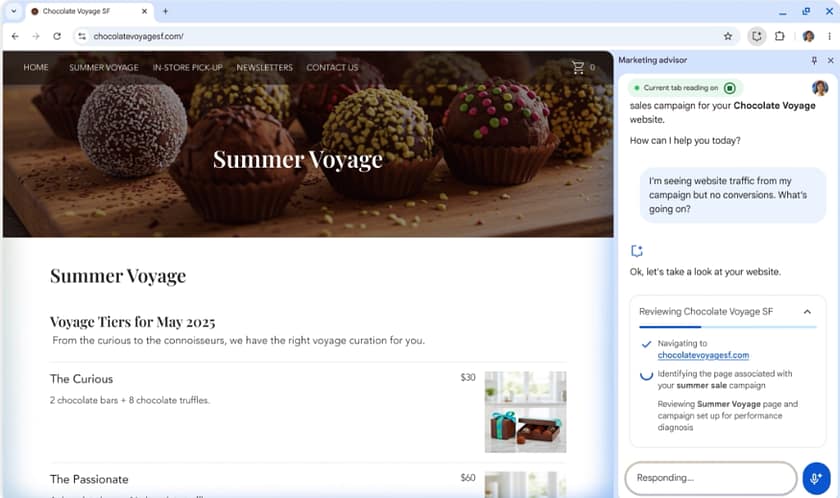The width and height of the screenshot is (840, 498).
Task: Collapse the Reviewing Chocolate Voyage SF section
Action: coord(807,312)
